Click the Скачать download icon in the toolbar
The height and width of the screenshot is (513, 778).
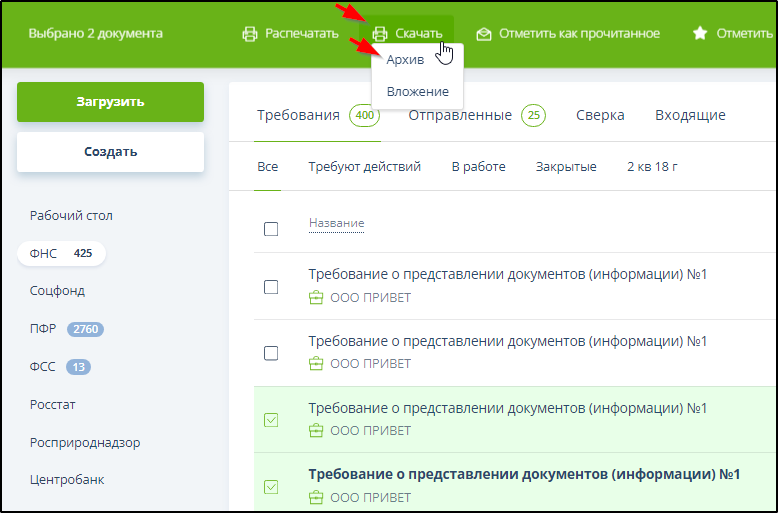coord(380,34)
